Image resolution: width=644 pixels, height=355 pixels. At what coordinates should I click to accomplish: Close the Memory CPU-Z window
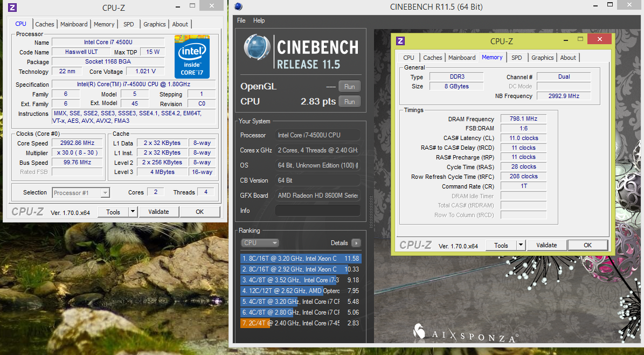[x=599, y=39]
